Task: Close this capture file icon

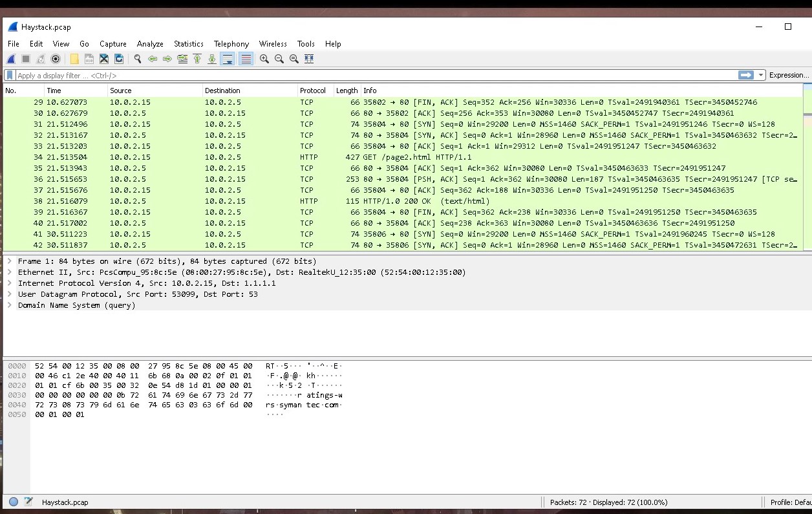Action: 104,59
